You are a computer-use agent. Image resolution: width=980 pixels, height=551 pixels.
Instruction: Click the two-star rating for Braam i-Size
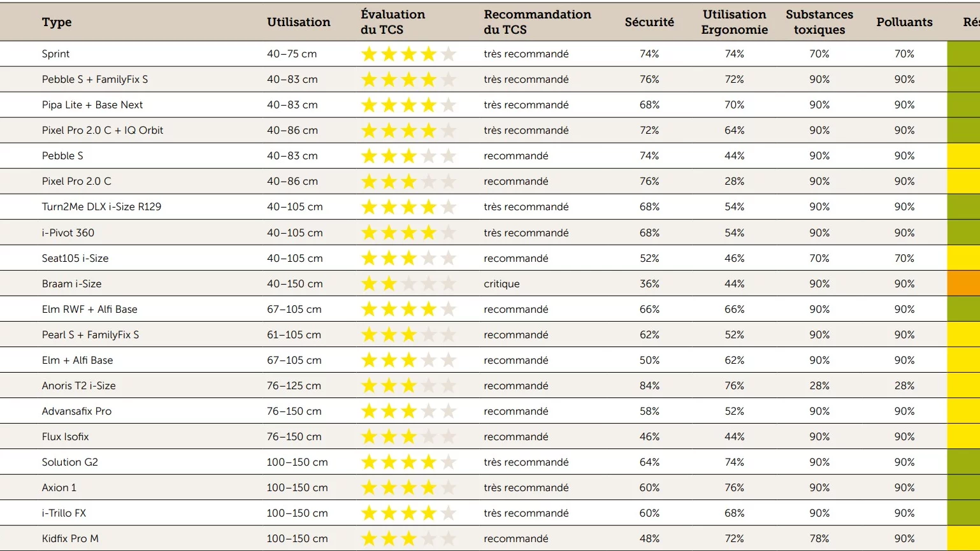click(408, 283)
